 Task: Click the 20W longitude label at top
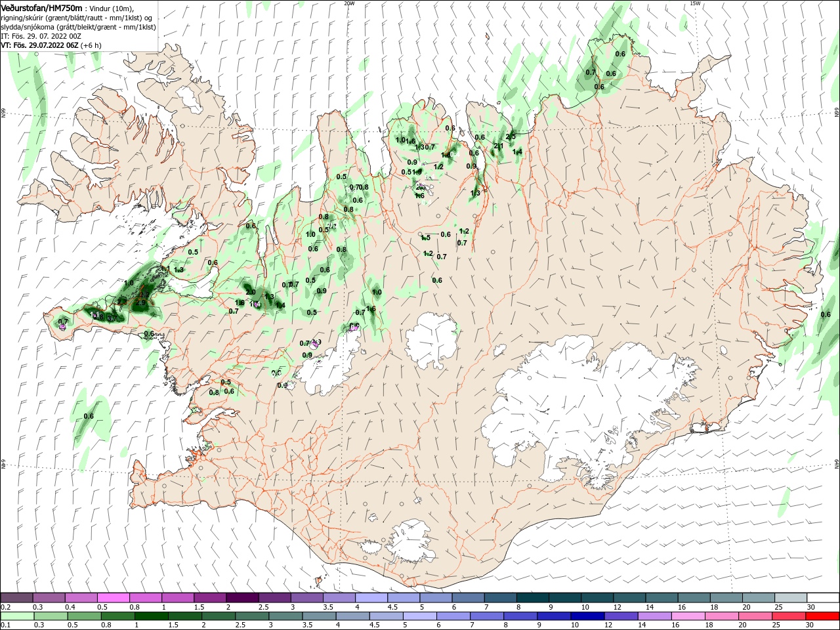(349, 3)
